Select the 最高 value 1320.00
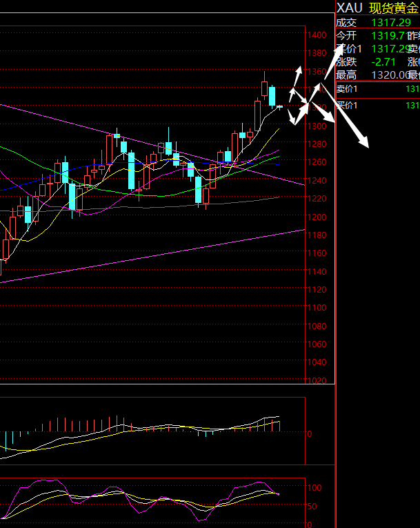The width and height of the screenshot is (420, 528). pos(390,75)
